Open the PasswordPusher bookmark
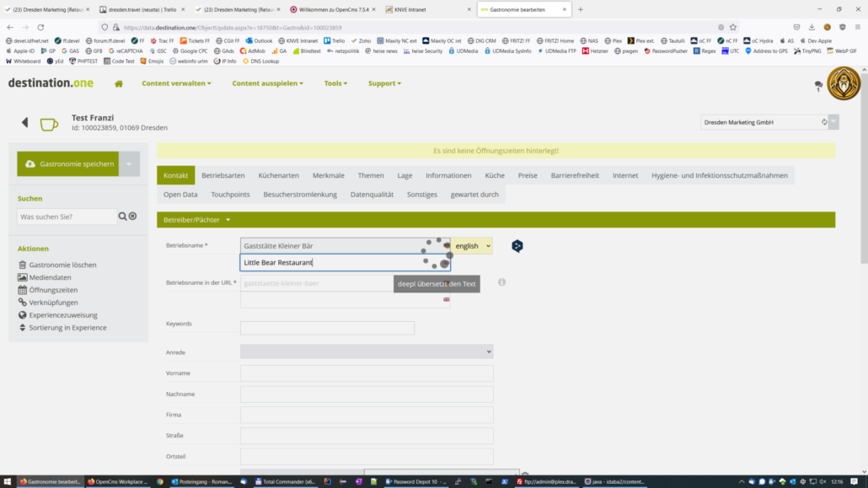The image size is (868, 488). coord(666,51)
